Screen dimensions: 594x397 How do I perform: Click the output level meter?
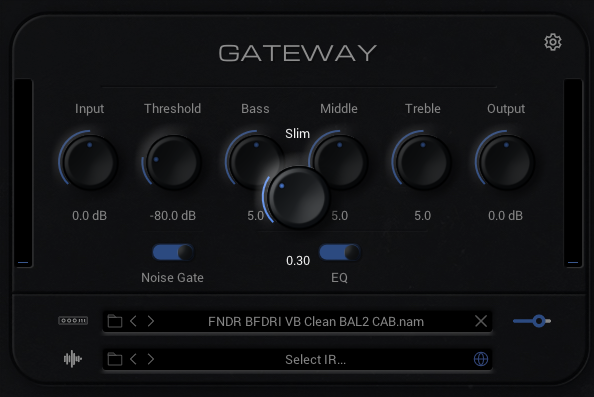click(x=573, y=173)
